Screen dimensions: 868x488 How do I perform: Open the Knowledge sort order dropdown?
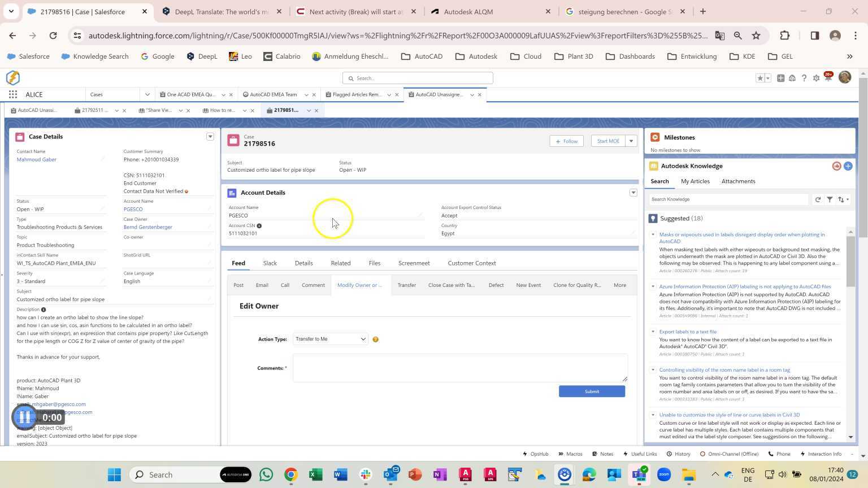pos(844,199)
